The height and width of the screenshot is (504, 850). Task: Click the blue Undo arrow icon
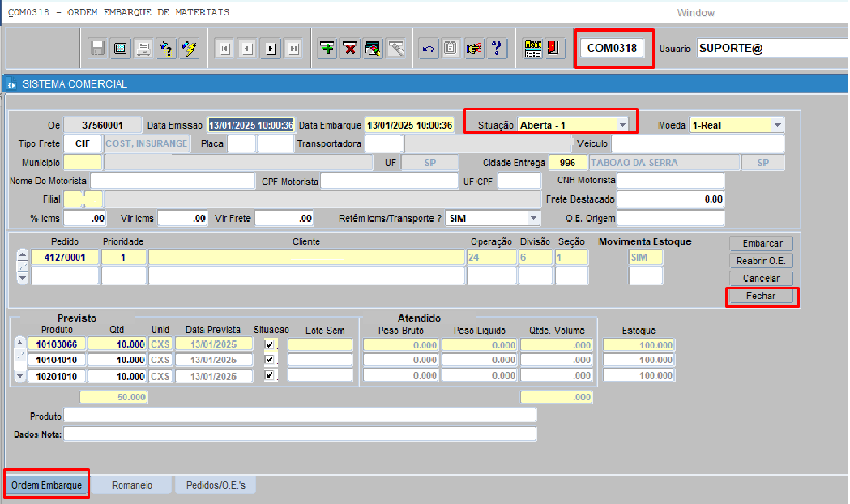[x=429, y=49]
